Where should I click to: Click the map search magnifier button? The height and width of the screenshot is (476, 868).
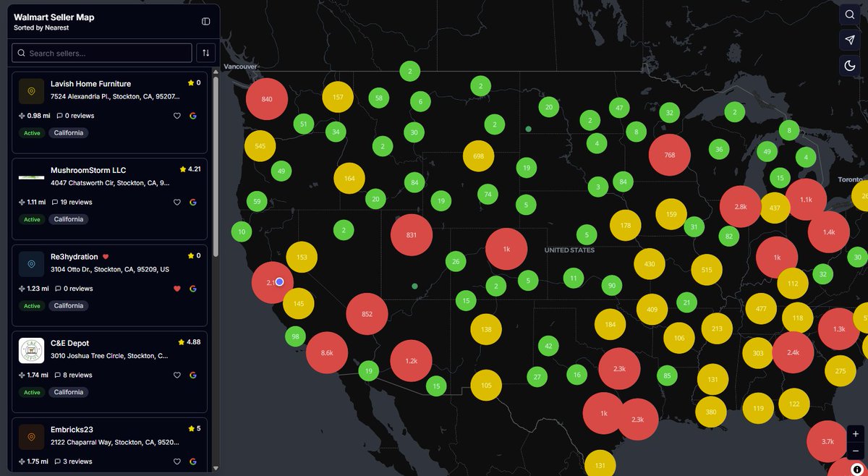tap(850, 14)
